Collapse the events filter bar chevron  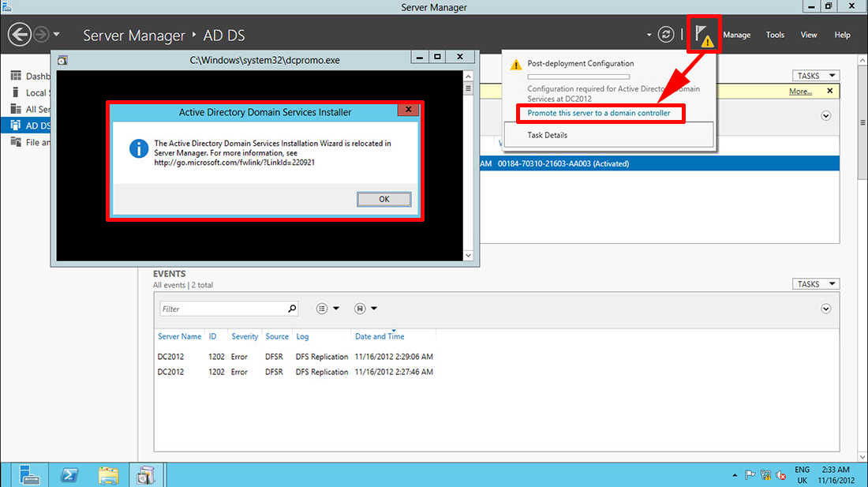[826, 309]
